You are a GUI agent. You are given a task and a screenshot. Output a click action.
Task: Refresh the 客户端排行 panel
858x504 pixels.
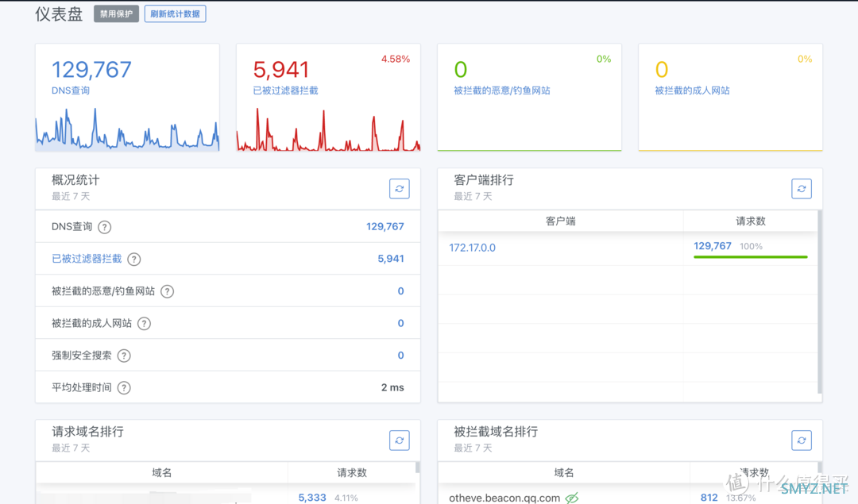coord(802,189)
